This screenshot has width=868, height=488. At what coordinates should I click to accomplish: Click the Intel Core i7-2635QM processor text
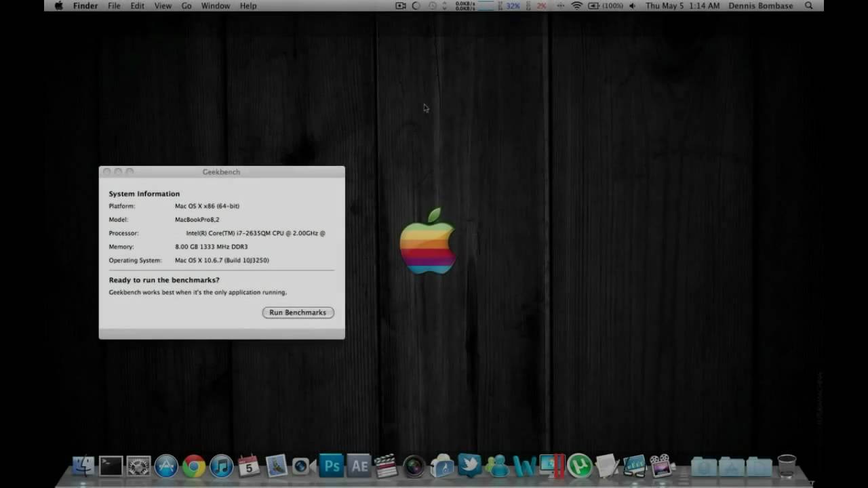[x=256, y=233]
